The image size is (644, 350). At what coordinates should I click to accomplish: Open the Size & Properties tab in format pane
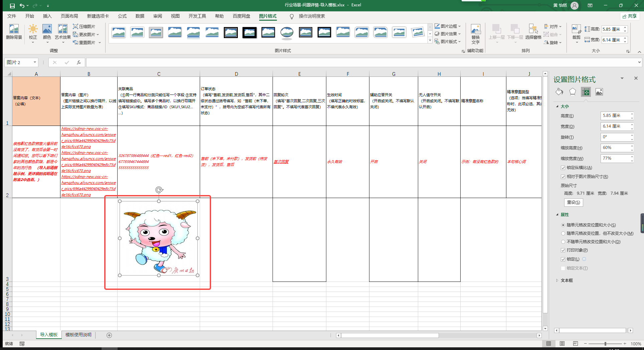tap(586, 92)
